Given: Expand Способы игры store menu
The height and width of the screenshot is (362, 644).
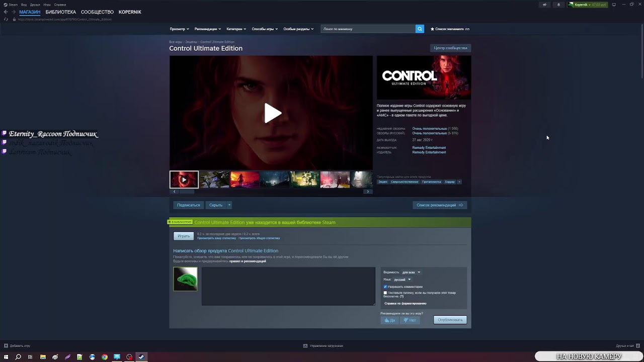Looking at the screenshot, I should coord(265,29).
